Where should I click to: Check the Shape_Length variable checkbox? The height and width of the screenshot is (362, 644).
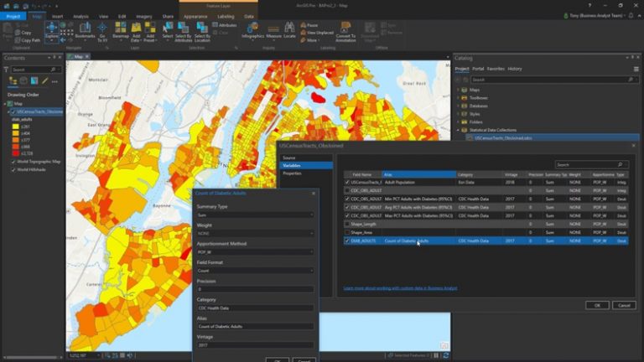click(347, 224)
